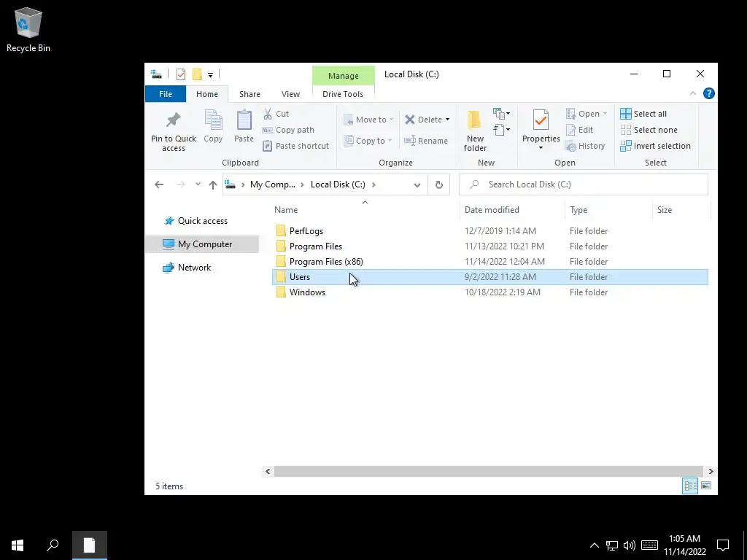747x560 pixels.
Task: Open the Drive Tools tab
Action: (343, 94)
